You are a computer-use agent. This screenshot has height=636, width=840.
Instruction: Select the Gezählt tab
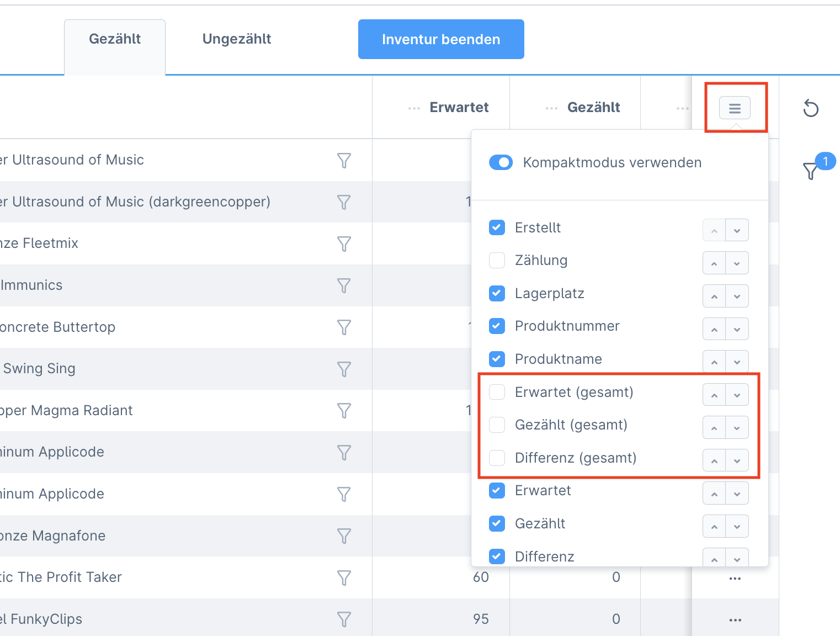coord(115,39)
